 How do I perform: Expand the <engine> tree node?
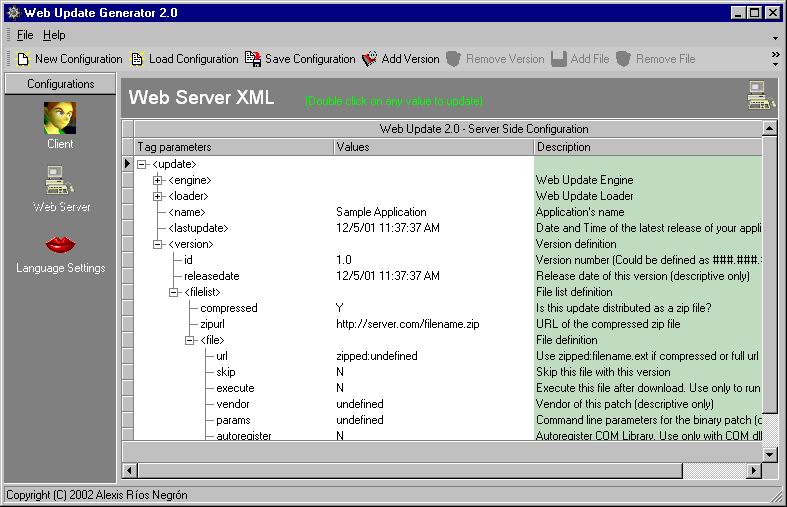coord(158,180)
